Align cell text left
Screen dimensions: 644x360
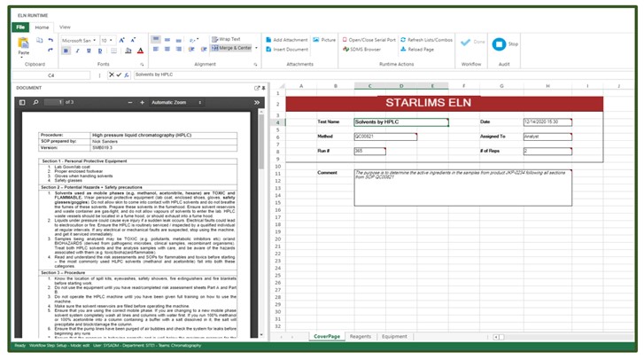click(x=156, y=49)
